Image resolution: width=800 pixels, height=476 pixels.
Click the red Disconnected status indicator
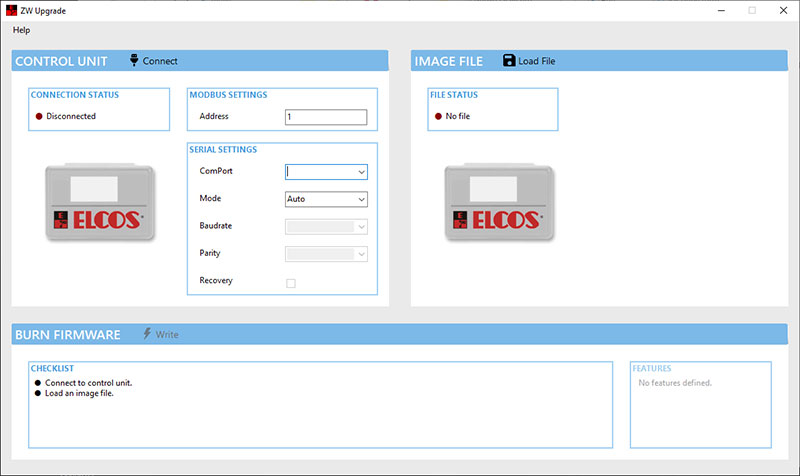39,116
